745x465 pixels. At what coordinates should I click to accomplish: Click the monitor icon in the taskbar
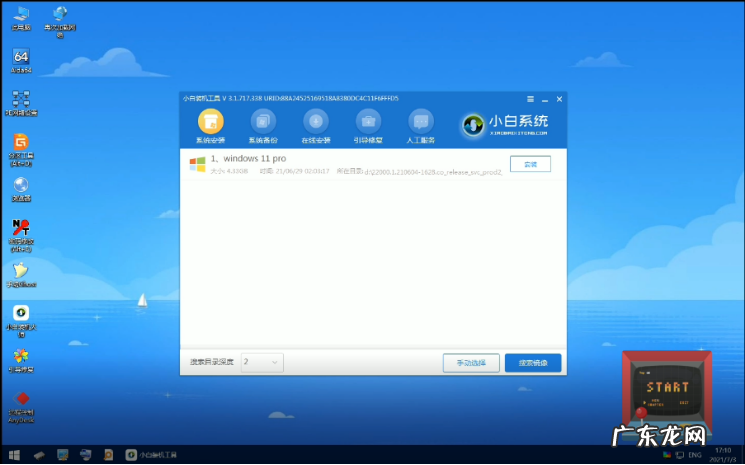[x=62, y=455]
